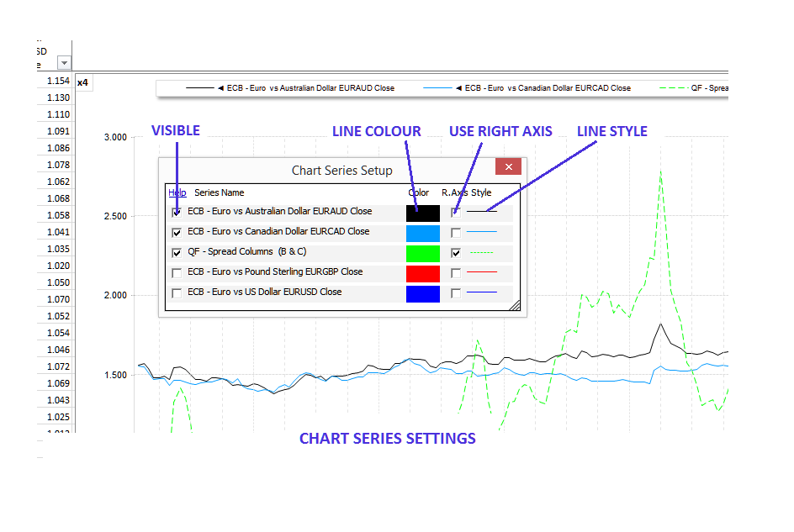Open the line style for EURUSD Close
The height and width of the screenshot is (532, 794).
tap(482, 292)
